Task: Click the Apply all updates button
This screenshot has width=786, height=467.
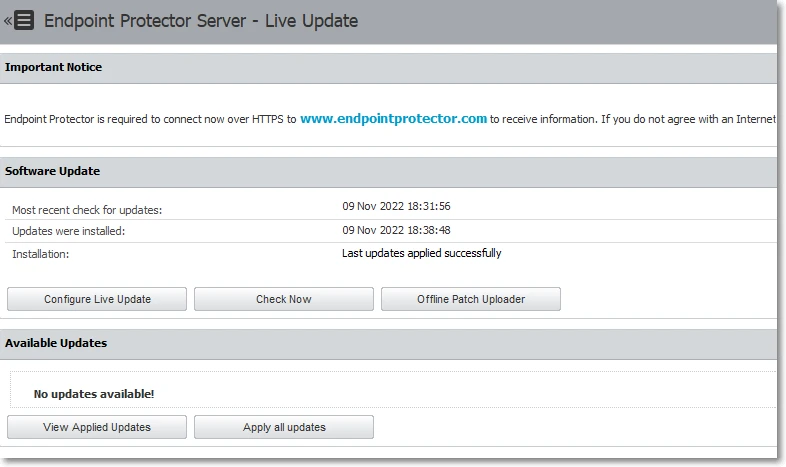Action: [284, 427]
